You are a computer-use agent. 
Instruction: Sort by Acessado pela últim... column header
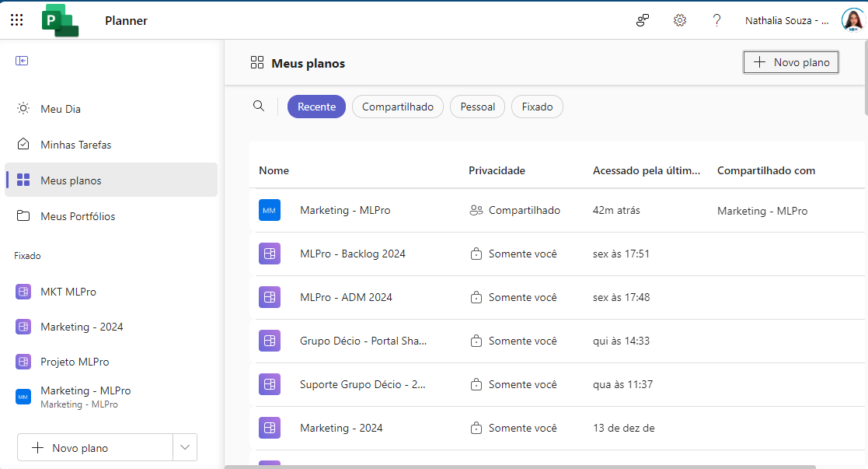pos(646,170)
